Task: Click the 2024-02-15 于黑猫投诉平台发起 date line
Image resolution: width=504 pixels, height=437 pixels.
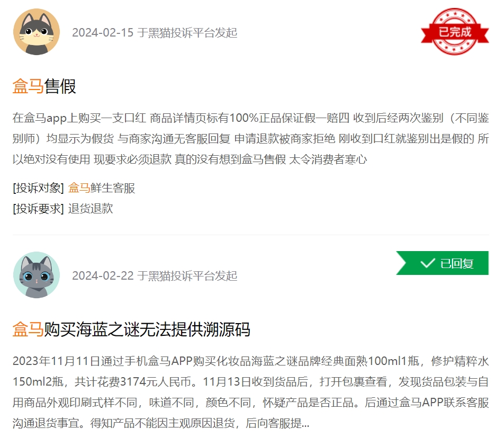Action: pyautogui.click(x=155, y=32)
